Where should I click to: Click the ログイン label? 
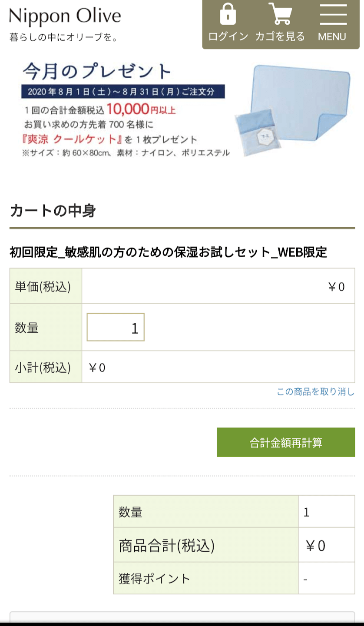(x=228, y=36)
